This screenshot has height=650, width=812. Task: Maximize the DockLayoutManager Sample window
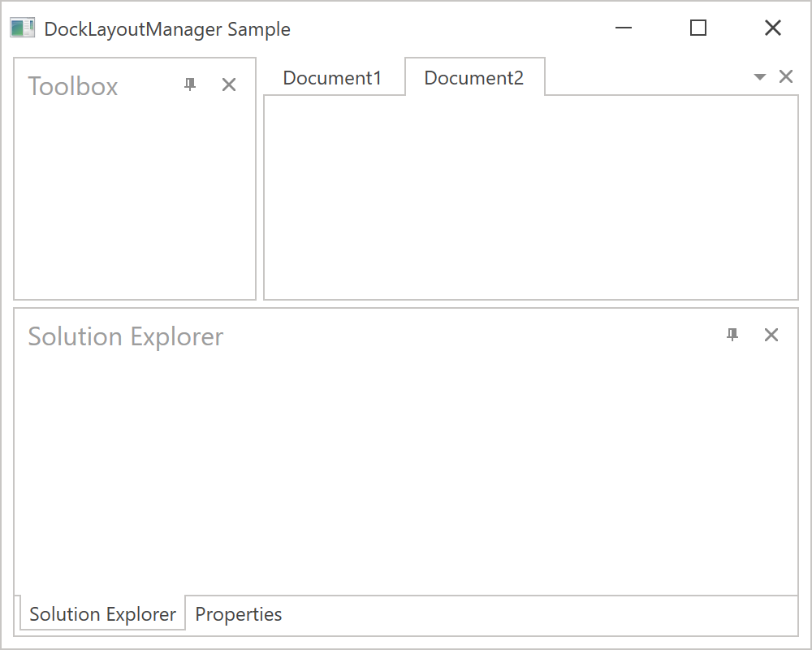(698, 28)
